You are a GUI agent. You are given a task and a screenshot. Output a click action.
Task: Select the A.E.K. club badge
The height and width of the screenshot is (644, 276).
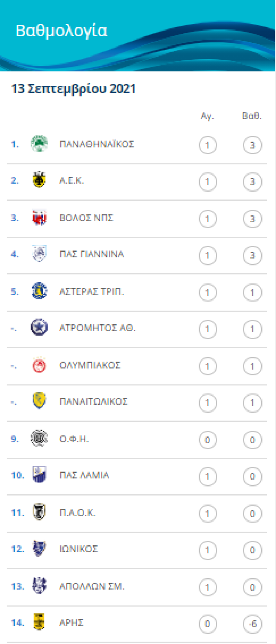[39, 181]
